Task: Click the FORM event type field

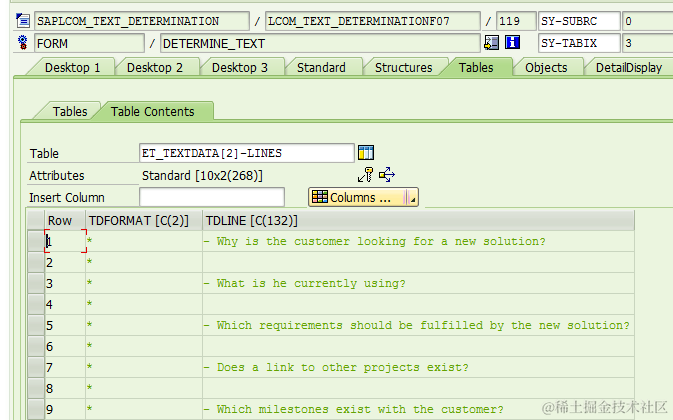Action: (x=89, y=43)
